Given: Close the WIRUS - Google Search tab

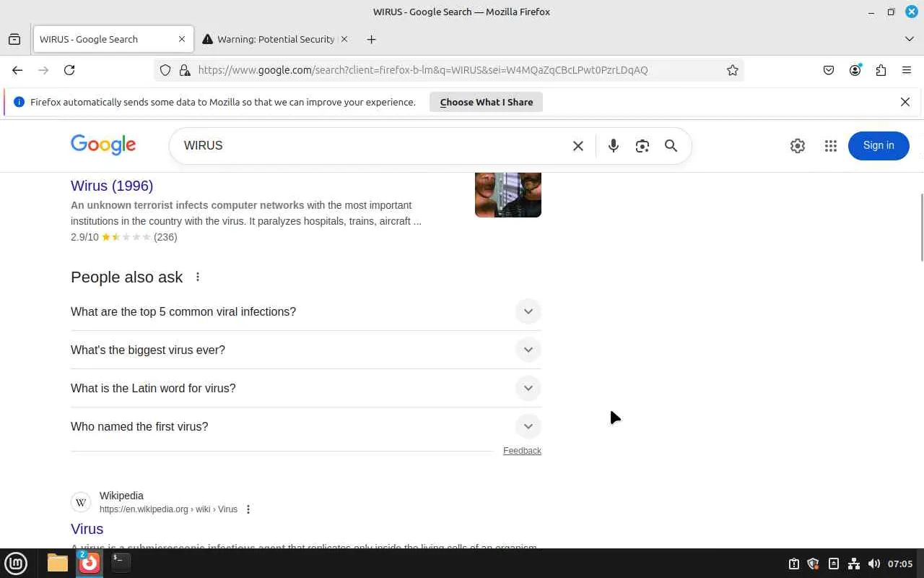Looking at the screenshot, I should click(x=182, y=39).
